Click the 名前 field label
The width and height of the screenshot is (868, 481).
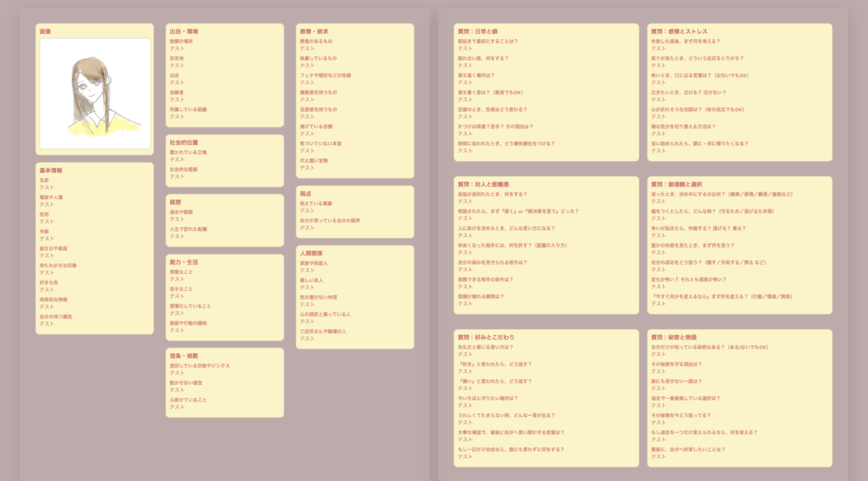[x=44, y=180]
